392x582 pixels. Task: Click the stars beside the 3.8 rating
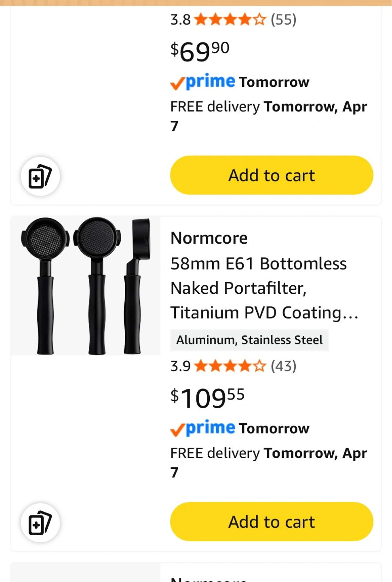(230, 19)
